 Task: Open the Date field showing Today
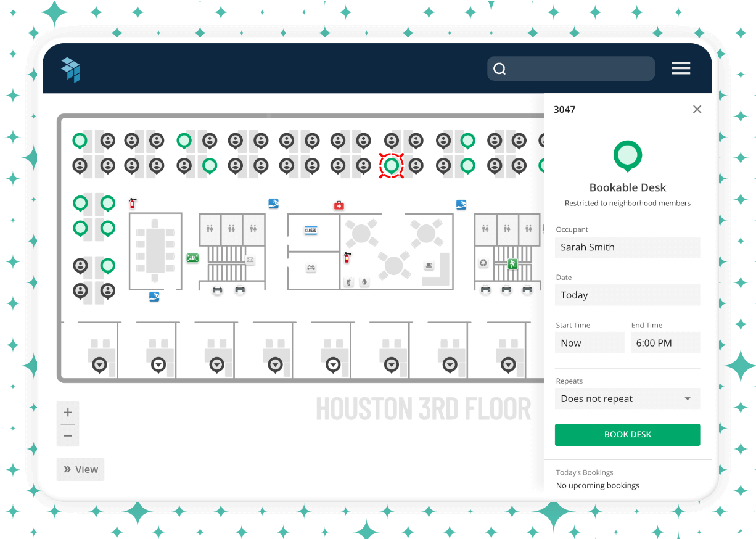point(628,295)
